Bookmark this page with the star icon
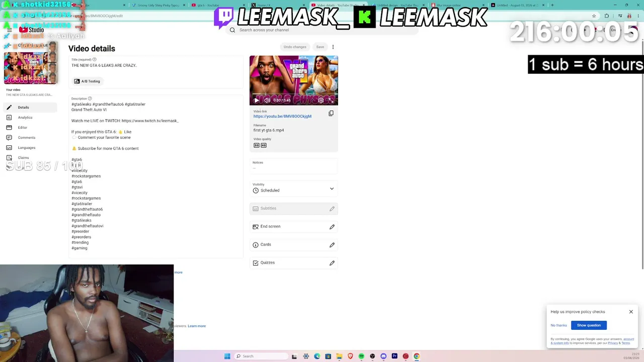Viewport: 644px width, 362px height. (594, 16)
